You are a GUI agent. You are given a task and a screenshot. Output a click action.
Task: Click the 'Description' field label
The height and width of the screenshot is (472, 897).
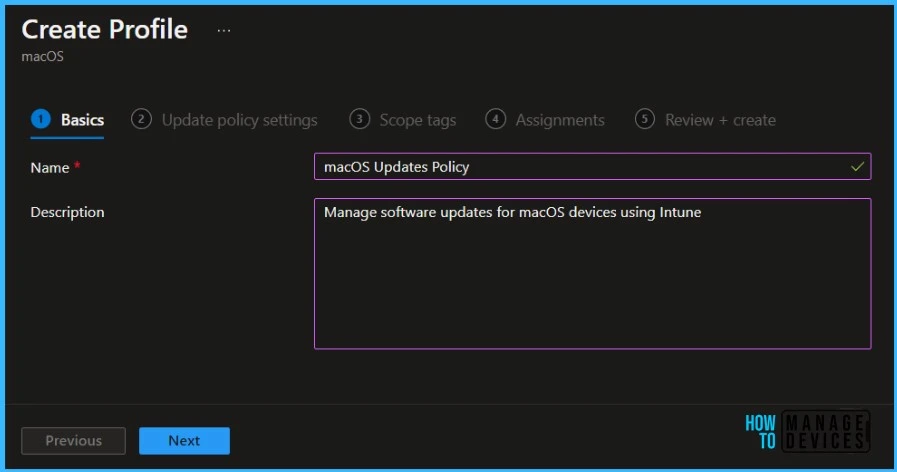(x=68, y=212)
